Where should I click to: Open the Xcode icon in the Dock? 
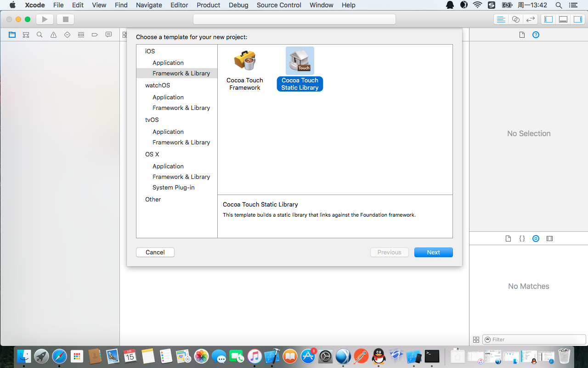coord(272,356)
